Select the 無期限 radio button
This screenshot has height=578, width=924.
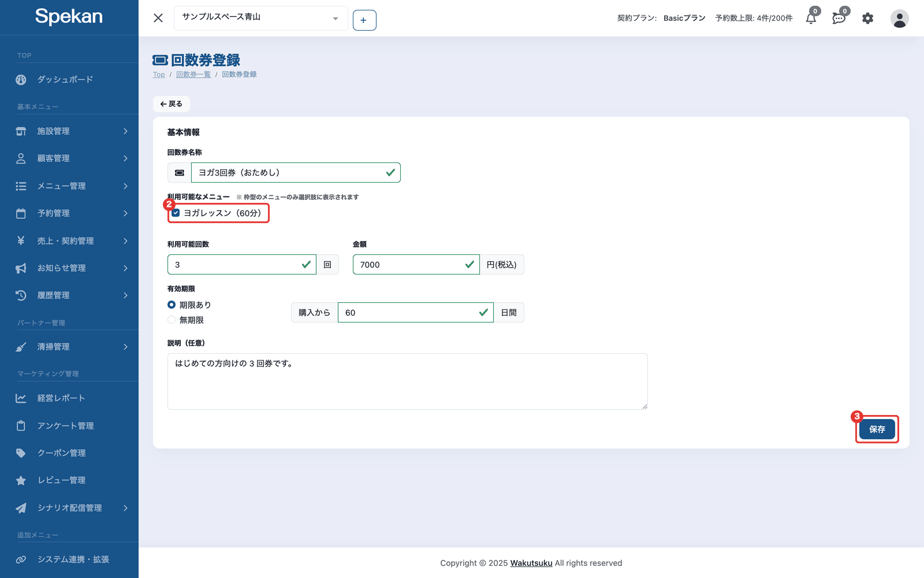tap(172, 320)
